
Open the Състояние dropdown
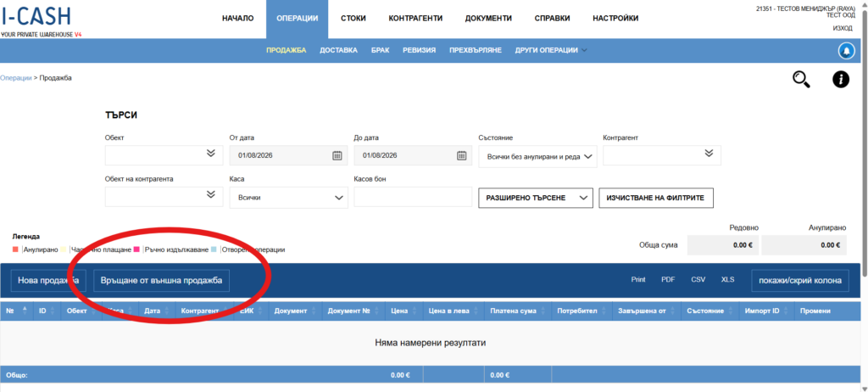click(x=537, y=156)
